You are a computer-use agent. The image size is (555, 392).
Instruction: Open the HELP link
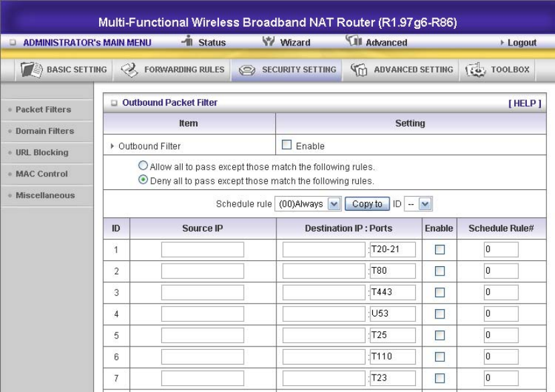click(525, 103)
